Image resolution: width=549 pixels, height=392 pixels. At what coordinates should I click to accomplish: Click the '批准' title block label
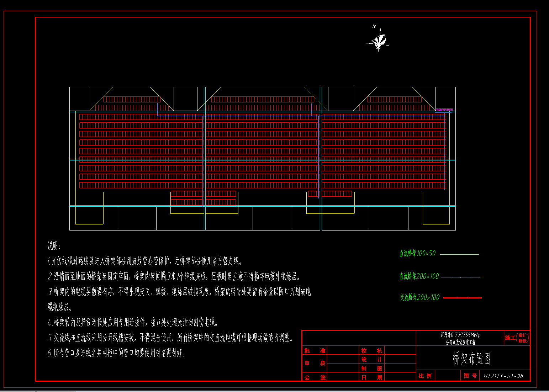click(x=315, y=351)
